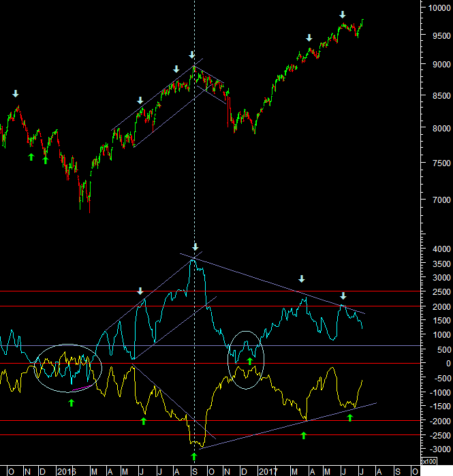Image resolution: width=453 pixels, height=476 pixels.
Task: Click the 9000 price axis label
Action: [x=441, y=65]
